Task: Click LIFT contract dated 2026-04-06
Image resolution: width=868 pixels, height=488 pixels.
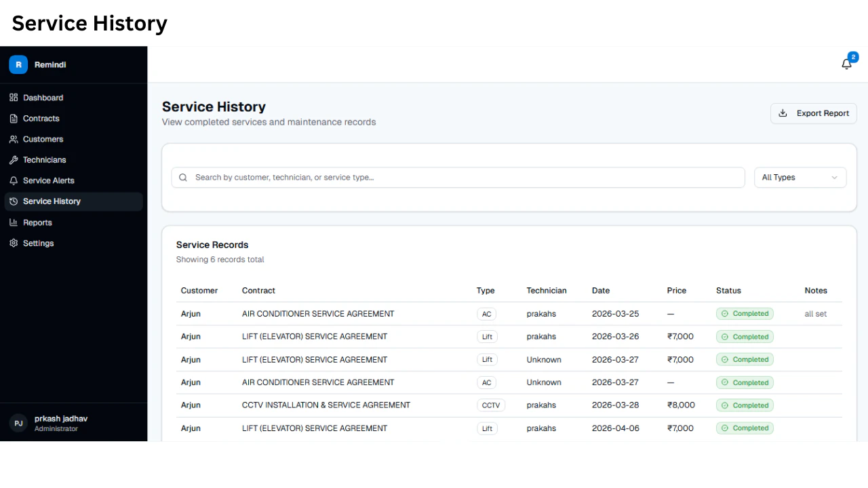Action: pyautogui.click(x=315, y=428)
